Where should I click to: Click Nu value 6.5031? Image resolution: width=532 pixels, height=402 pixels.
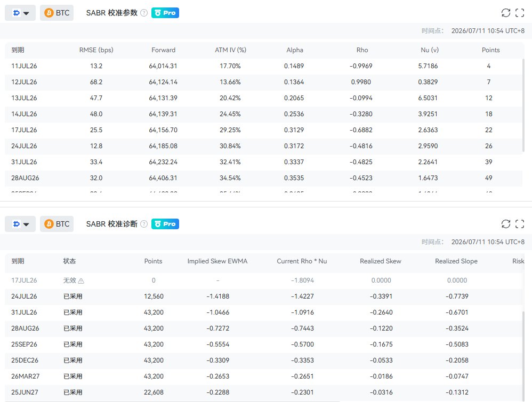click(428, 98)
